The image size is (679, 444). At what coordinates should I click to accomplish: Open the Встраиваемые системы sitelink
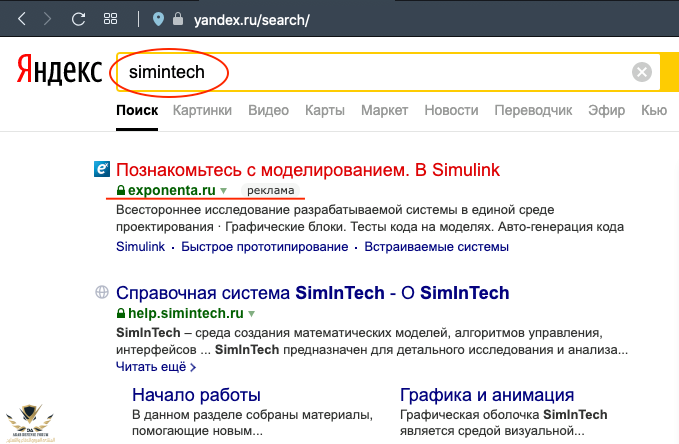[x=436, y=246]
